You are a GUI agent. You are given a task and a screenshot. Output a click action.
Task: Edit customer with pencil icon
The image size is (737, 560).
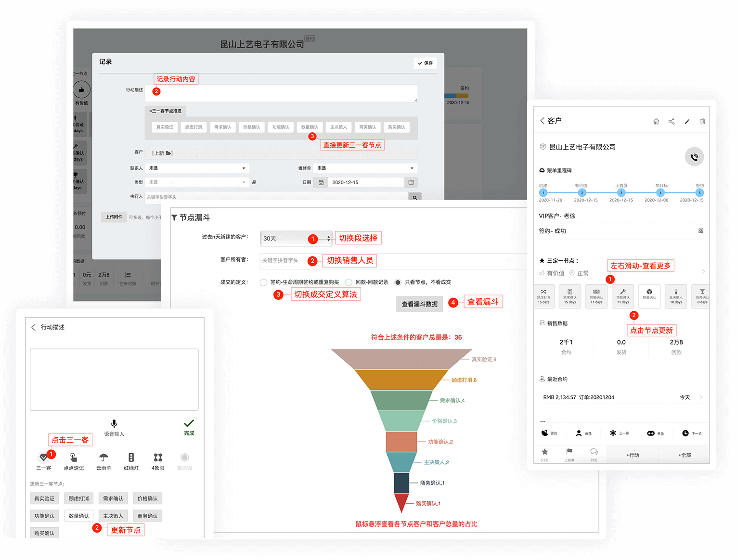pyautogui.click(x=687, y=122)
